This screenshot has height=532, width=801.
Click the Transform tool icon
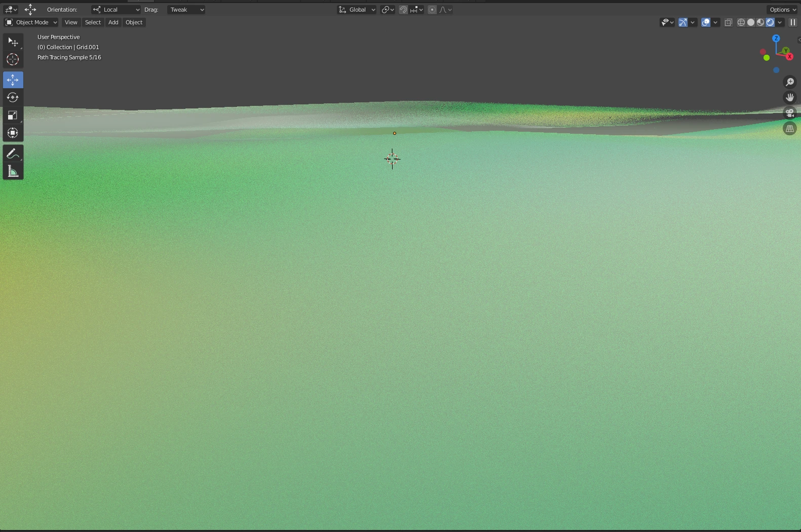pos(13,133)
